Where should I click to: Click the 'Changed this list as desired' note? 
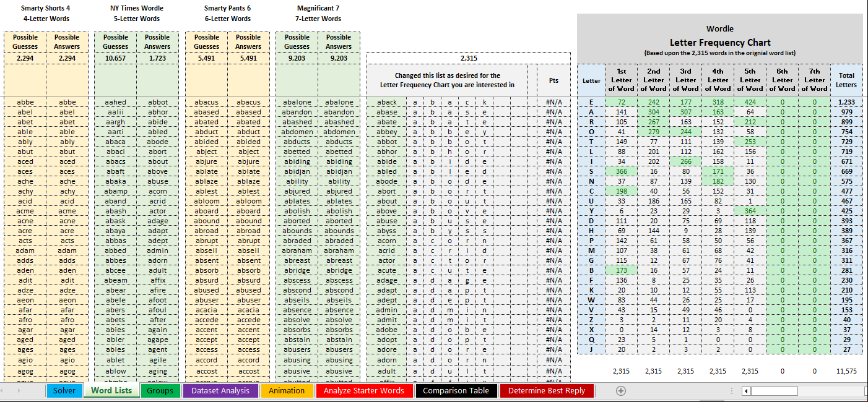pos(447,80)
